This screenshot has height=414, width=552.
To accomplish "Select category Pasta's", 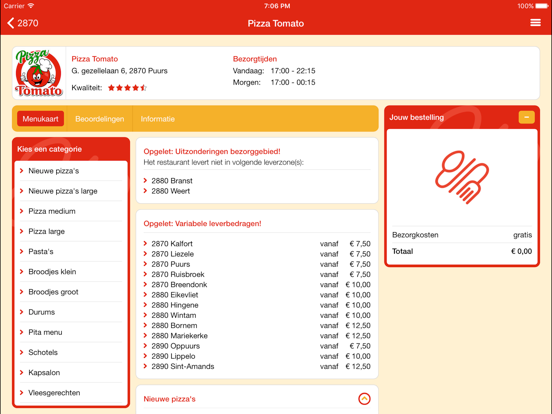I will click(71, 251).
